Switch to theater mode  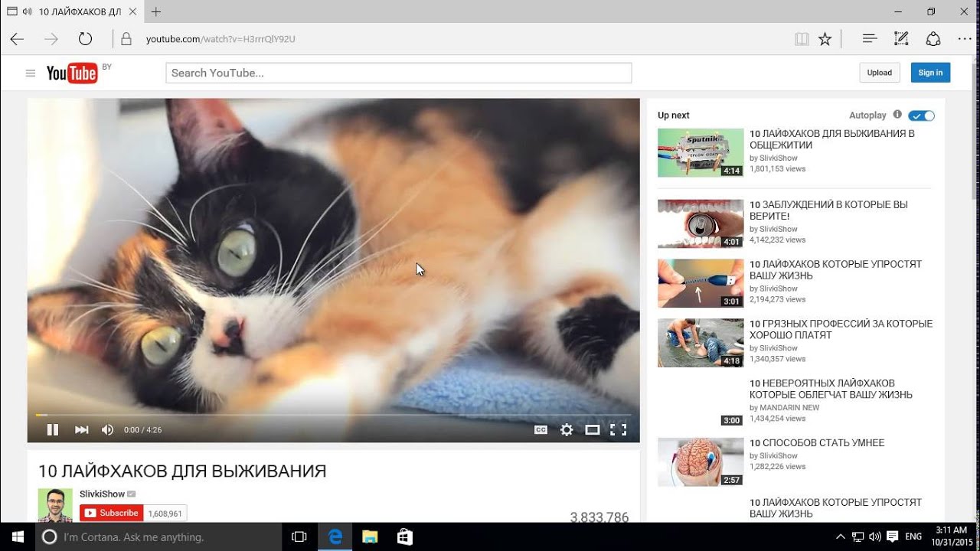(x=592, y=430)
